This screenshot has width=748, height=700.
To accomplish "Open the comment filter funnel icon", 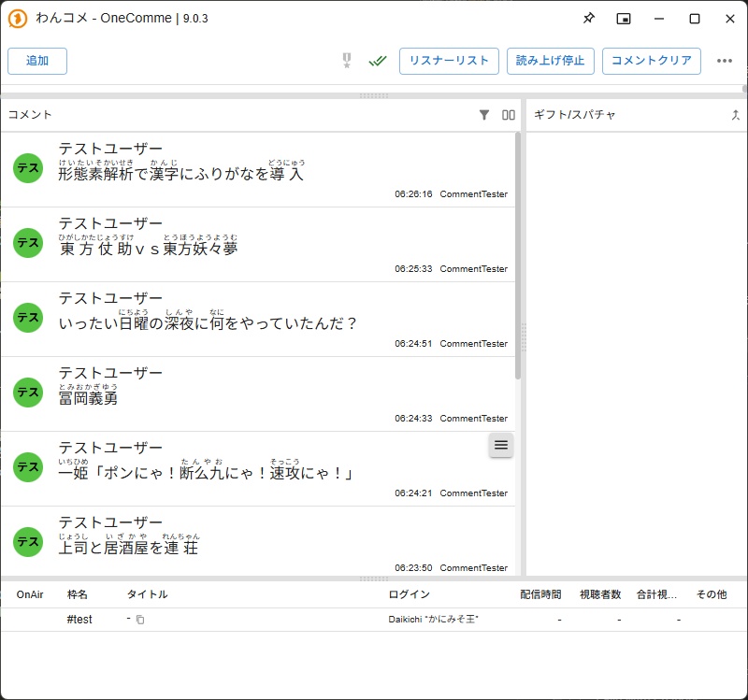I will (483, 115).
